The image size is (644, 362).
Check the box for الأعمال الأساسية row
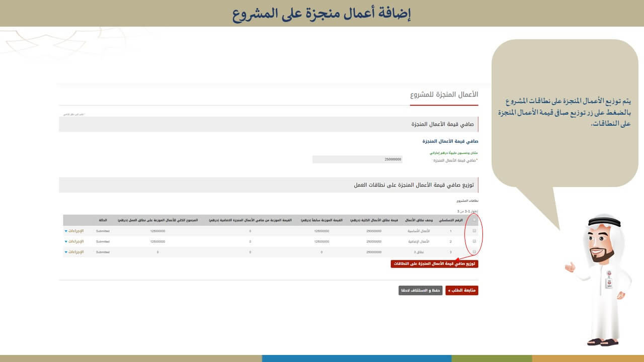(474, 231)
